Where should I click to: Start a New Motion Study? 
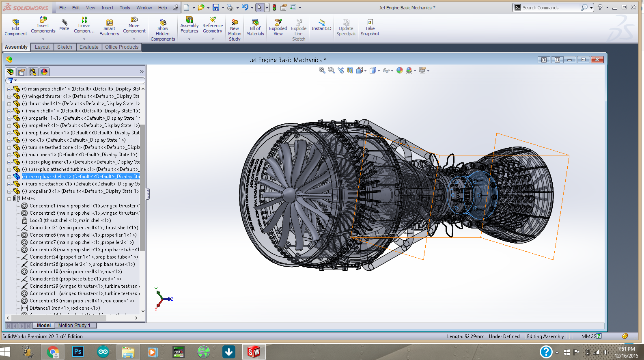(235, 23)
